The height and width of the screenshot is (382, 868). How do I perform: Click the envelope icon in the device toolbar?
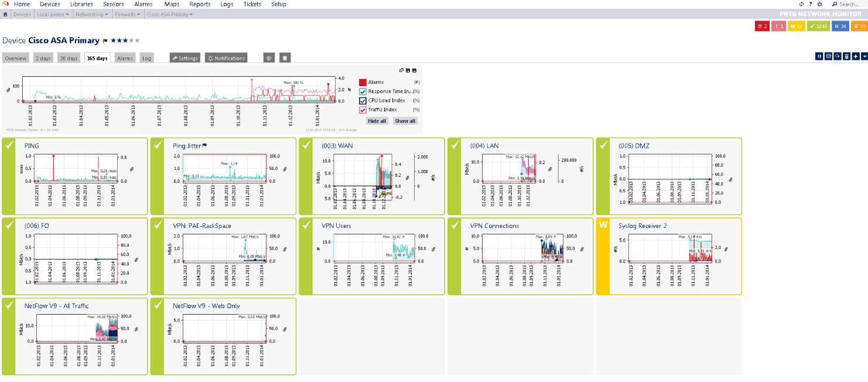[x=828, y=56]
